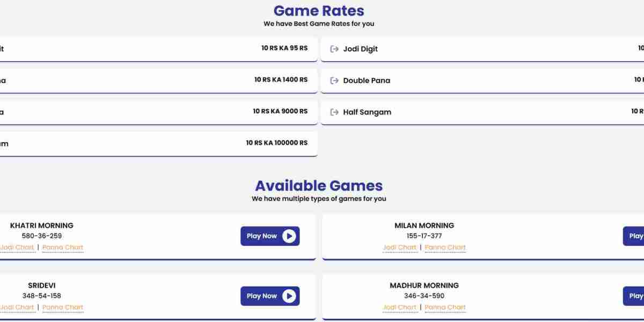644x322 pixels.
Task: View Sridevi Panna Chart link
Action: (63, 308)
